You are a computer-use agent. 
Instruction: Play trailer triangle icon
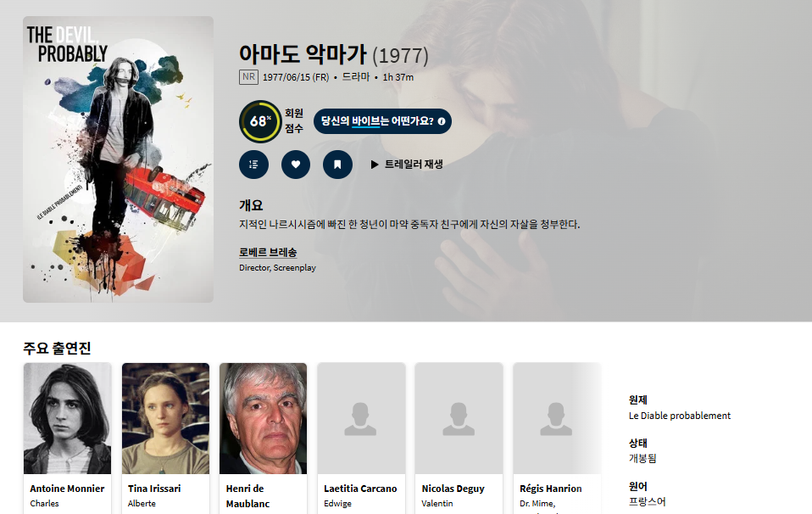point(375,165)
